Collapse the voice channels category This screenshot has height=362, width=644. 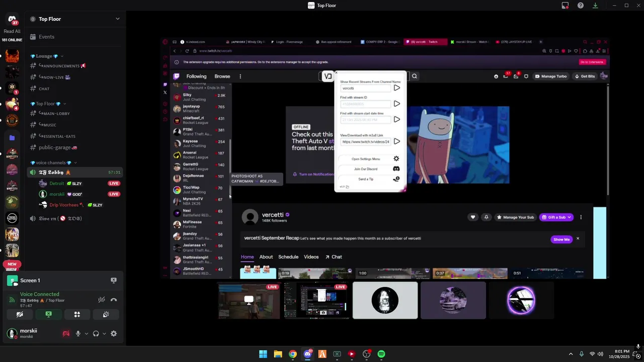tap(53, 163)
